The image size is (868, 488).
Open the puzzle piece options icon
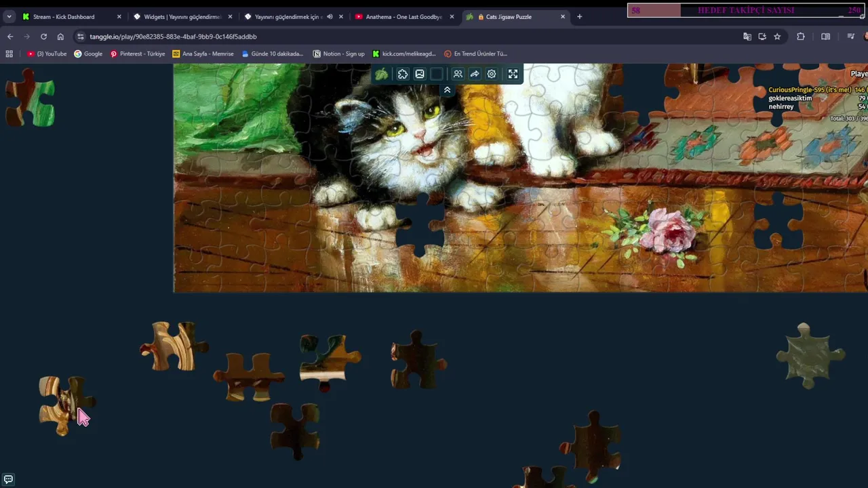403,74
